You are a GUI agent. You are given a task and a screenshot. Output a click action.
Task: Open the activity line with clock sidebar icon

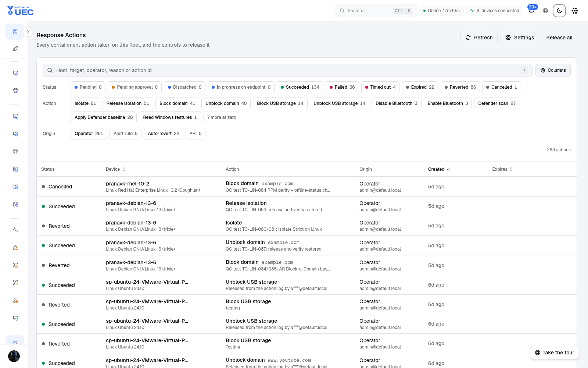pos(15,230)
